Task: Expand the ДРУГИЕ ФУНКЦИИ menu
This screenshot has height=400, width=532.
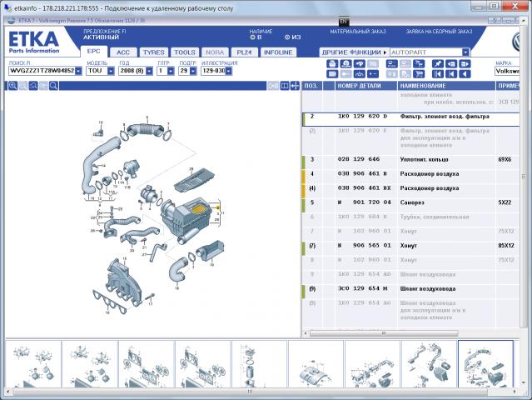Action: pos(354,52)
